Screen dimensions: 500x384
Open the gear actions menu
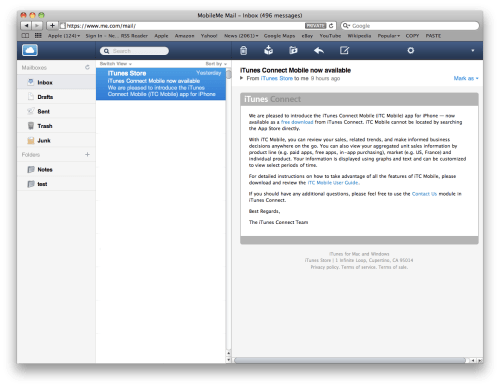411,50
